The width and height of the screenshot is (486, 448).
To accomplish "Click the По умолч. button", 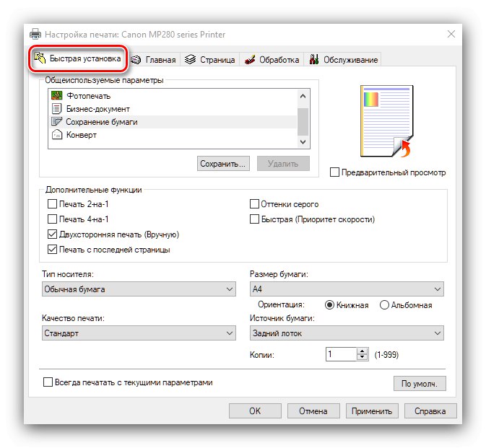I will [420, 384].
